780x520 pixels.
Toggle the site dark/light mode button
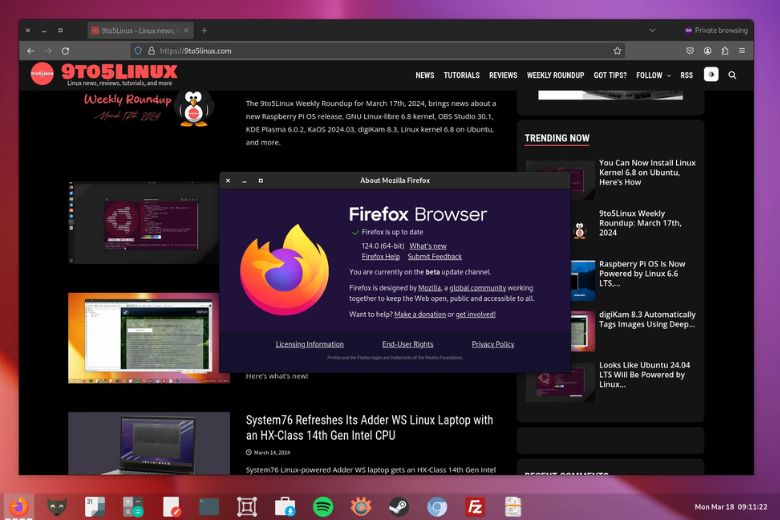(711, 74)
